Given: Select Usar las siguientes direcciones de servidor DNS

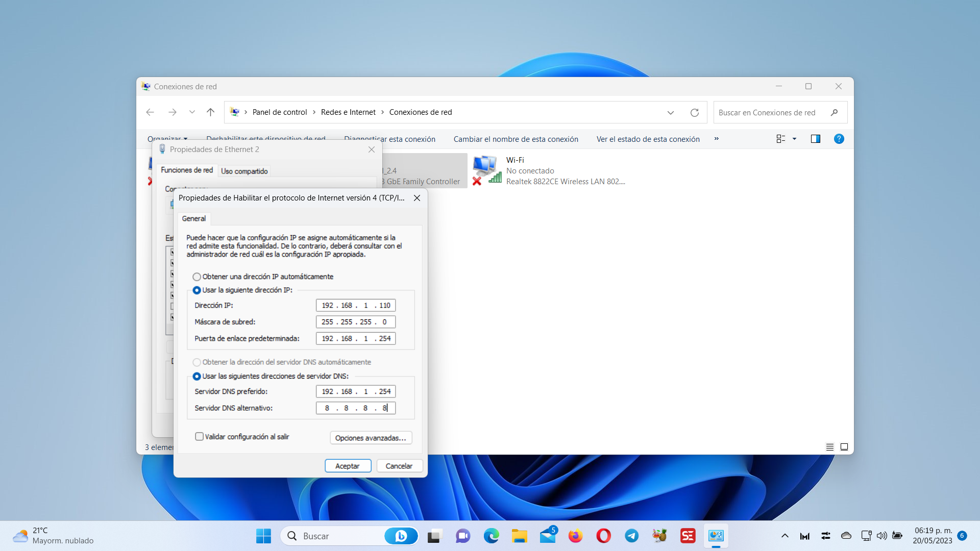Looking at the screenshot, I should pyautogui.click(x=197, y=377).
